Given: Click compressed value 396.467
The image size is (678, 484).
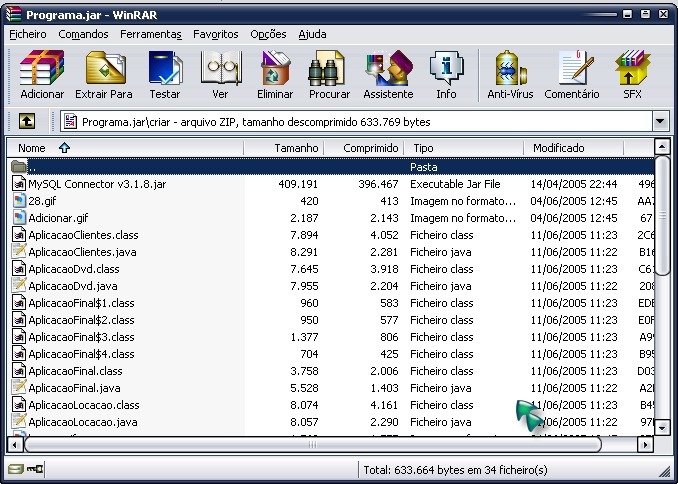Looking at the screenshot, I should click(378, 184).
